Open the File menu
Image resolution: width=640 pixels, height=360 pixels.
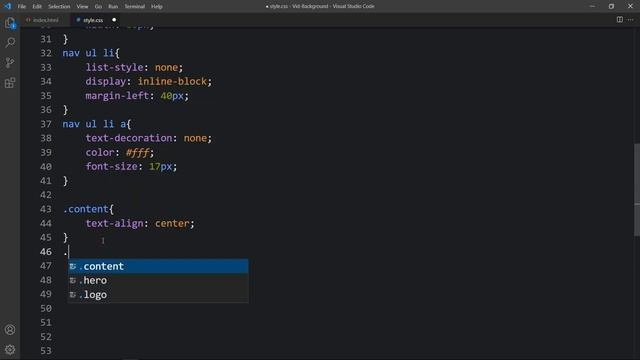tap(22, 7)
